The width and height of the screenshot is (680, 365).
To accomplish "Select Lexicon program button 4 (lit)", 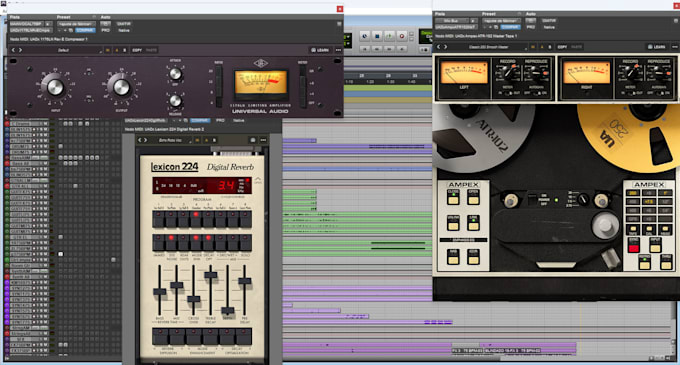I will (x=196, y=219).
